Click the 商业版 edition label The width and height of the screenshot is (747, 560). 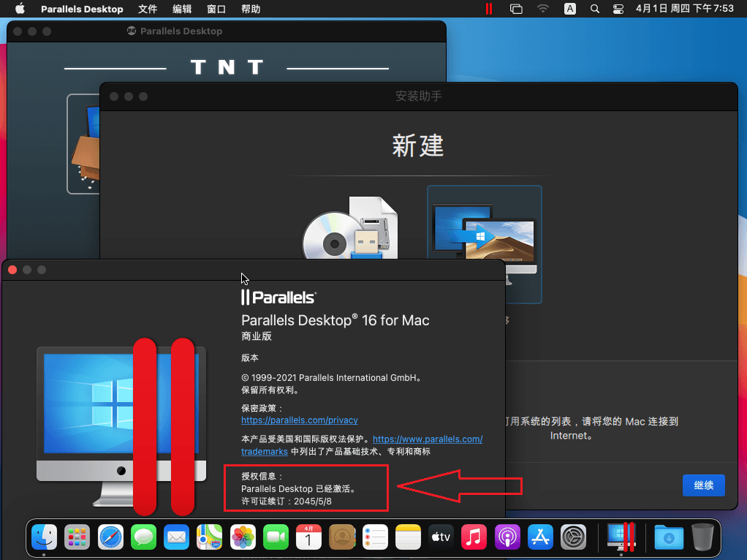pyautogui.click(x=257, y=336)
